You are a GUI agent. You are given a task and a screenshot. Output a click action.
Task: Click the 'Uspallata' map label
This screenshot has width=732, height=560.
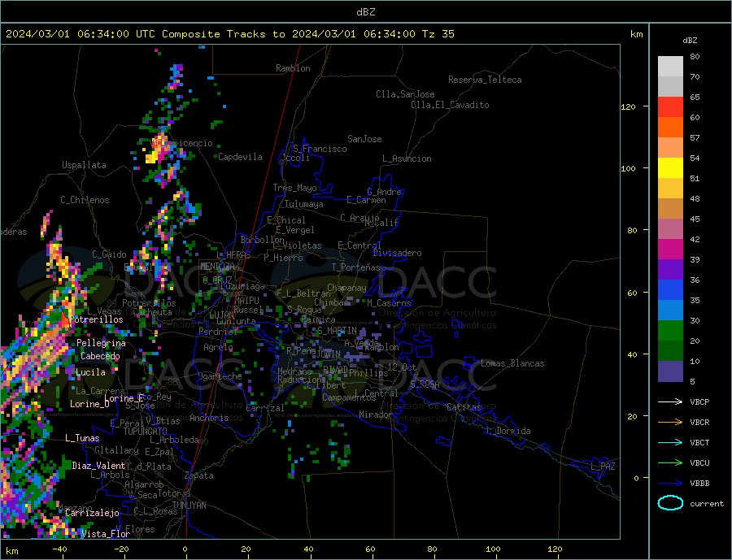pos(84,165)
